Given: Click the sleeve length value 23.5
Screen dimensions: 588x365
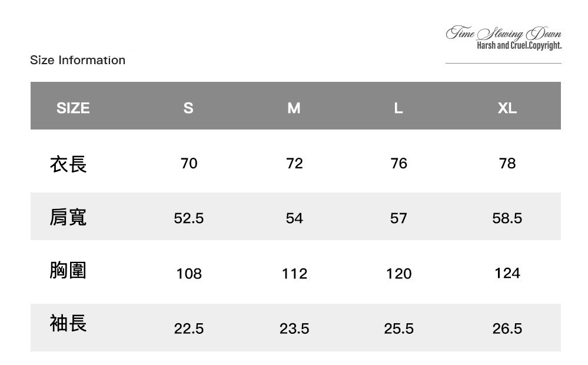Looking at the screenshot, I should tap(294, 328).
